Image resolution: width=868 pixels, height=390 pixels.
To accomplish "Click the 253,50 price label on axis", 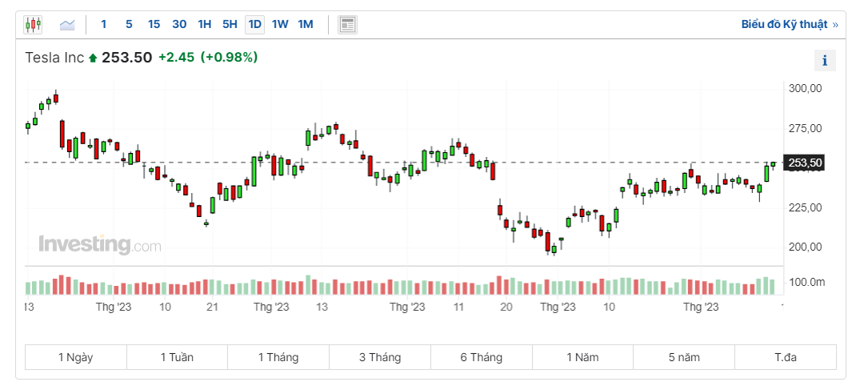I will [805, 163].
